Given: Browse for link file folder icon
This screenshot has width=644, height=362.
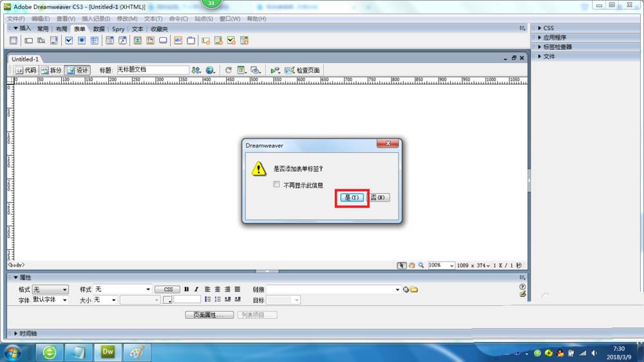Looking at the screenshot, I should [414, 290].
